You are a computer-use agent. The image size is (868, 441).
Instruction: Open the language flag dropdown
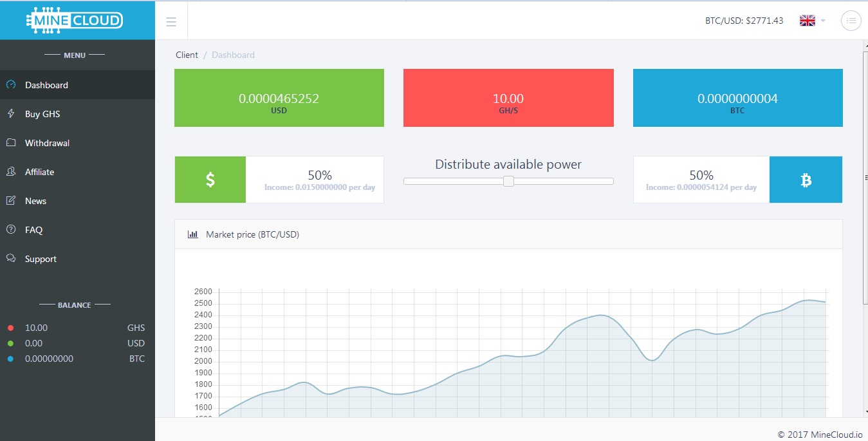coord(812,21)
